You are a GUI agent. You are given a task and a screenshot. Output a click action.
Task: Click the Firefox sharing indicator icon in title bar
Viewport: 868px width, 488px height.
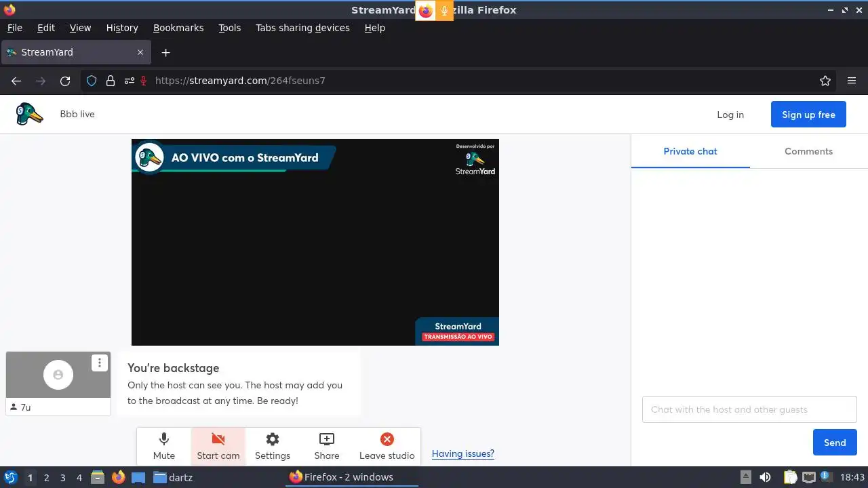(x=425, y=11)
